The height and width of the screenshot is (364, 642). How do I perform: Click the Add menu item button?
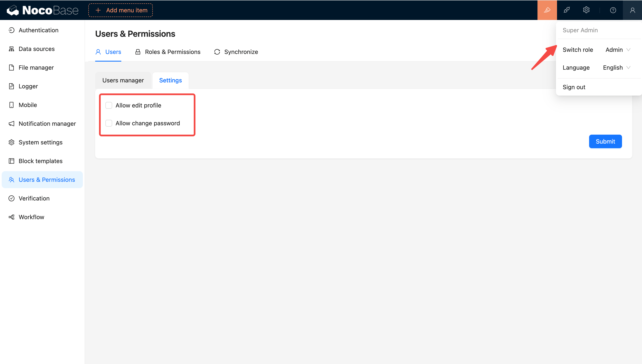pos(120,10)
